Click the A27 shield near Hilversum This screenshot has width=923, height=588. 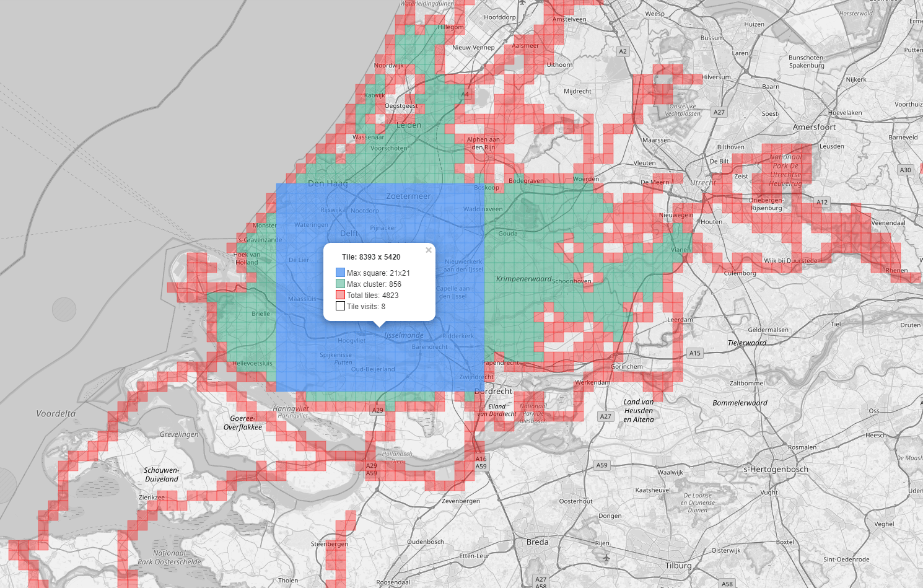coord(719,112)
